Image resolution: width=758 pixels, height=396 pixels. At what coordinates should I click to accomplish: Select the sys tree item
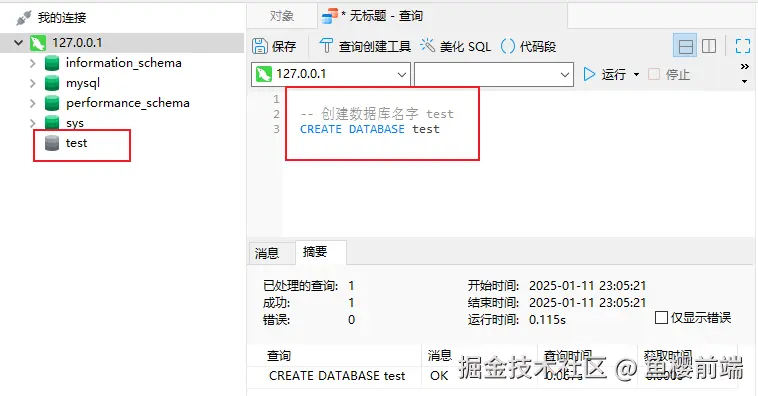pos(75,123)
